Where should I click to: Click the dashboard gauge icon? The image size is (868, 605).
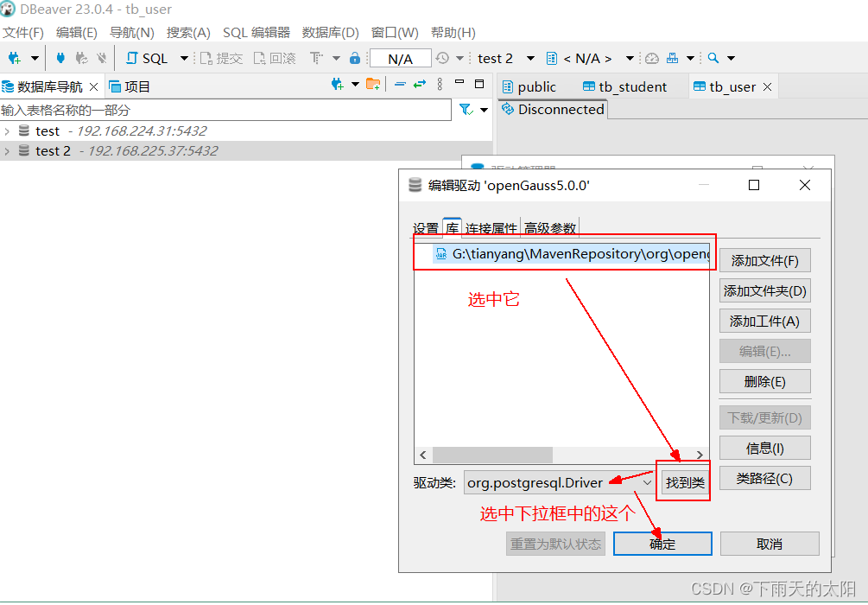652,58
